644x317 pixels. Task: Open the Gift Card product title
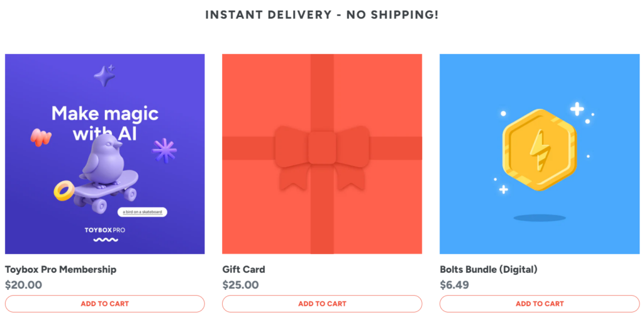tap(243, 269)
